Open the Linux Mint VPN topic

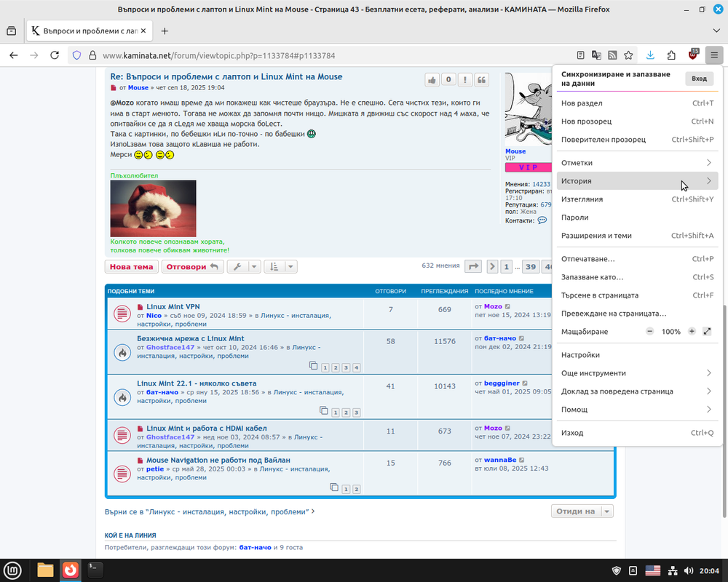173,306
